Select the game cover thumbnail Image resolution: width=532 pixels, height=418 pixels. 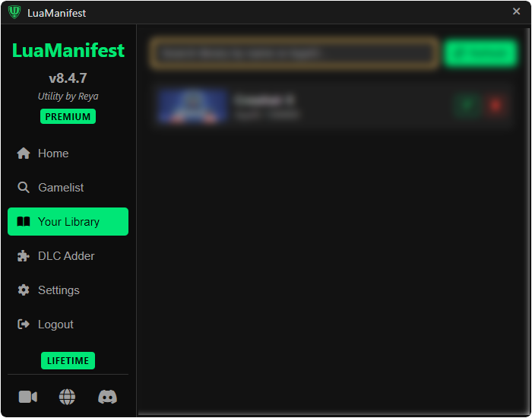[192, 106]
